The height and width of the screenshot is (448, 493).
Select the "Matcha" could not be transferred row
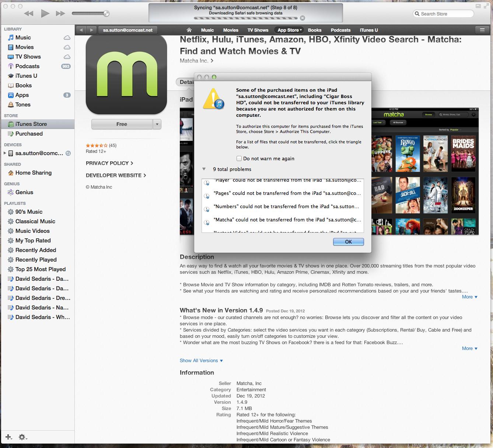pos(283,220)
